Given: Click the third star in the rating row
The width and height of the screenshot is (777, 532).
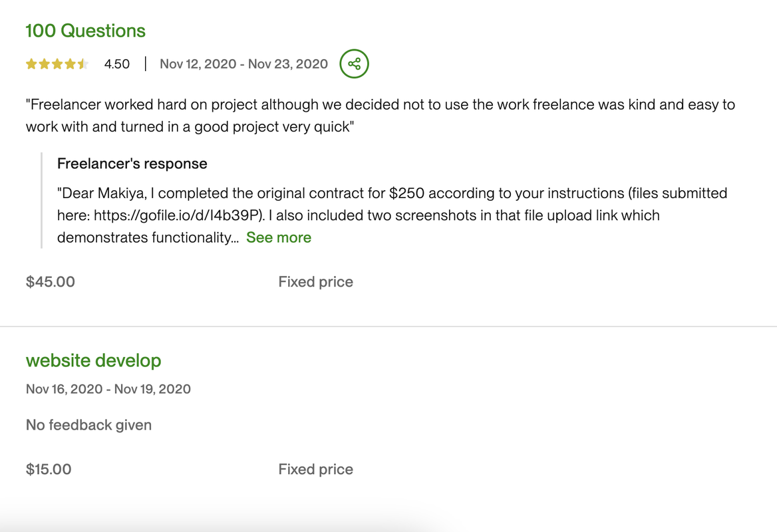Looking at the screenshot, I should 57,65.
